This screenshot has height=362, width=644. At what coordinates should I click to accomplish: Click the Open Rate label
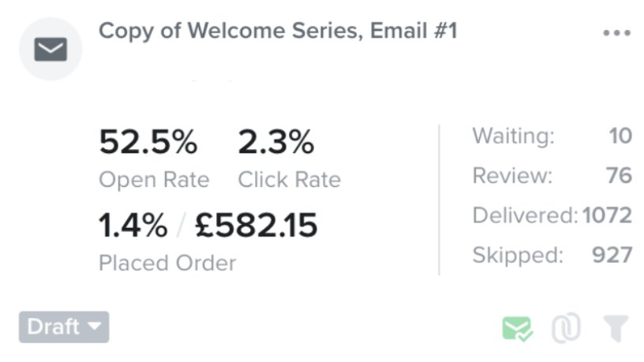pos(154,180)
